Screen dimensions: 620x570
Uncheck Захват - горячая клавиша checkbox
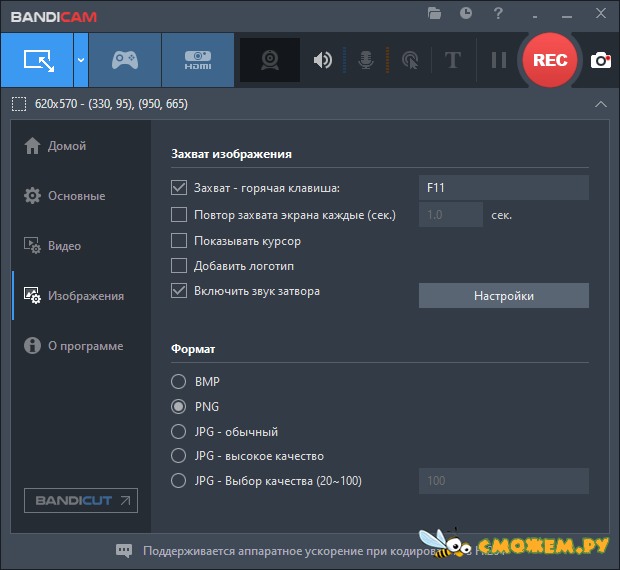point(179,187)
